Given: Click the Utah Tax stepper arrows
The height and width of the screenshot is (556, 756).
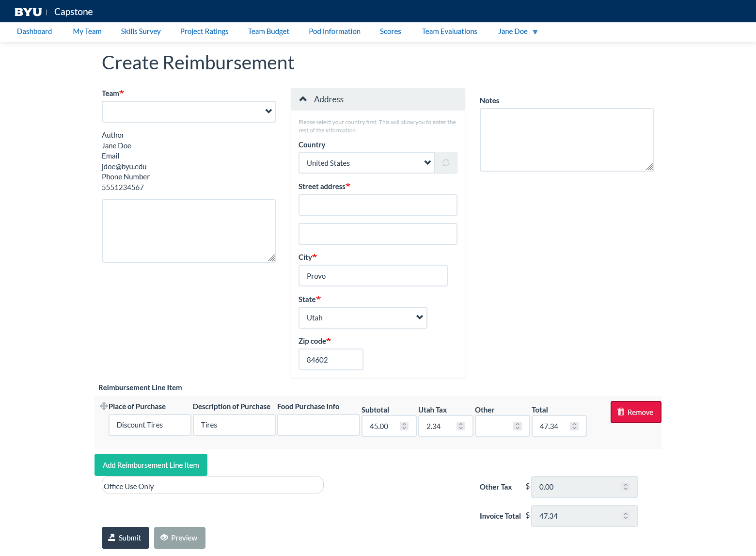Looking at the screenshot, I should [x=461, y=426].
